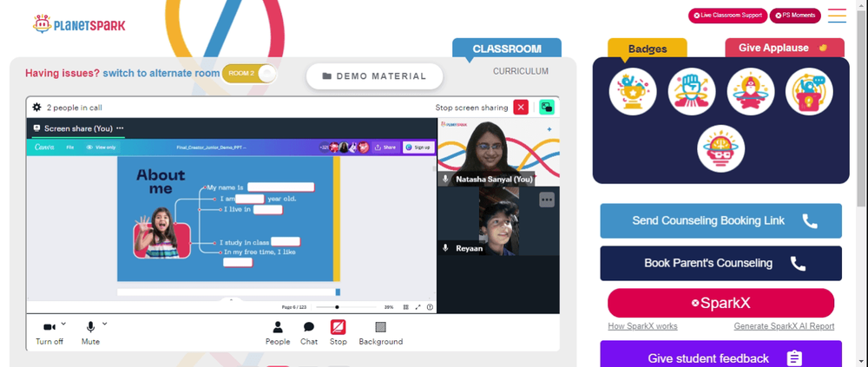Open the hamburger menu
The height and width of the screenshot is (367, 868).
tap(837, 16)
